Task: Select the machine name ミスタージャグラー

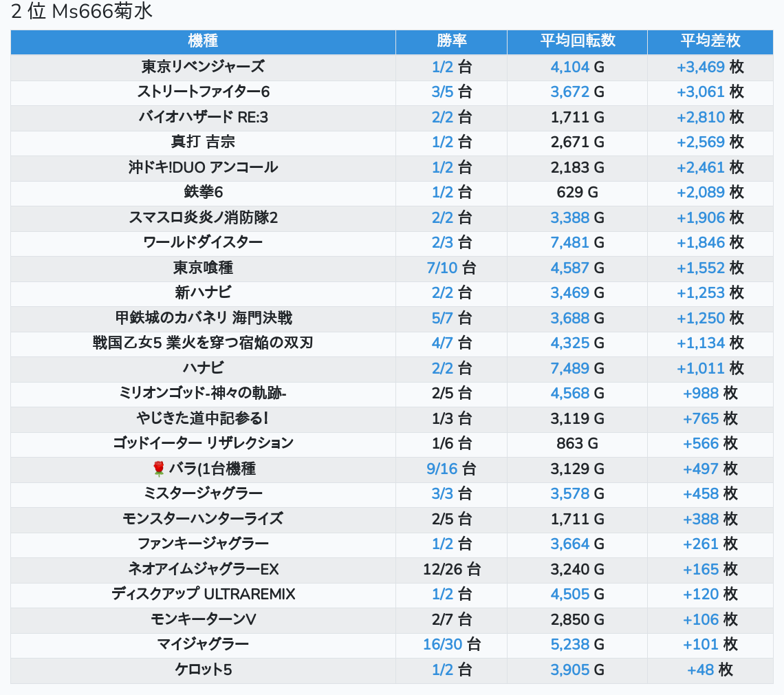Action: pyautogui.click(x=203, y=494)
